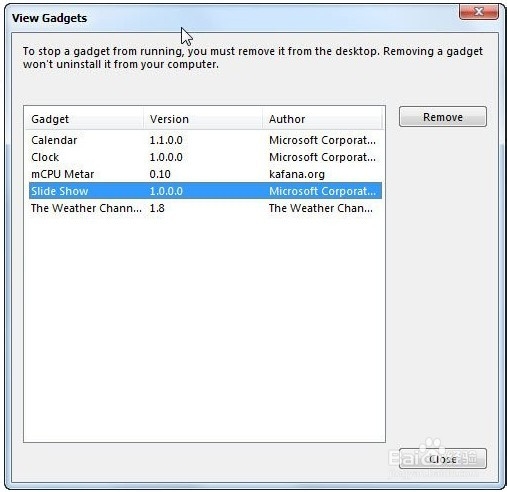Select the mCPU Metar gadget
This screenshot has width=507, height=492.
pos(205,174)
